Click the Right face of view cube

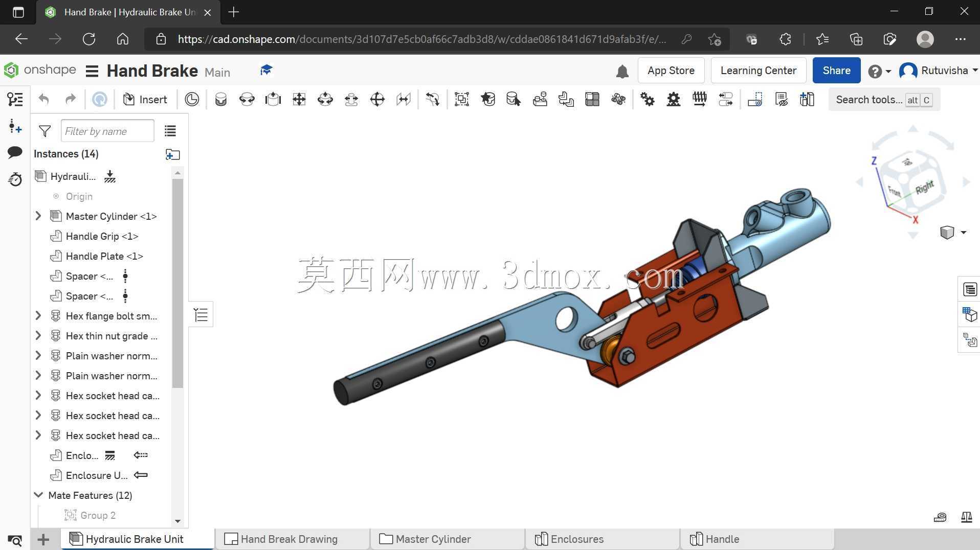[x=924, y=188]
